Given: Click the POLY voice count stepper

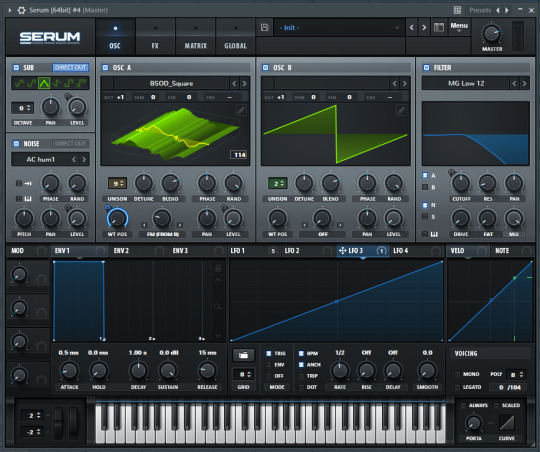Looking at the screenshot, I should pos(516,374).
